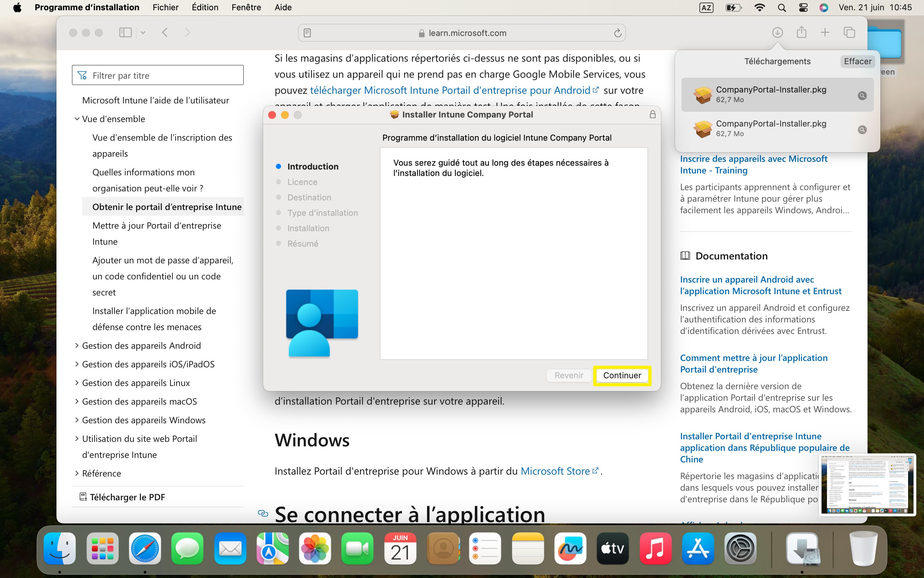The image size is (924, 578).
Task: Open the Programme d'installation menu
Action: [x=87, y=7]
